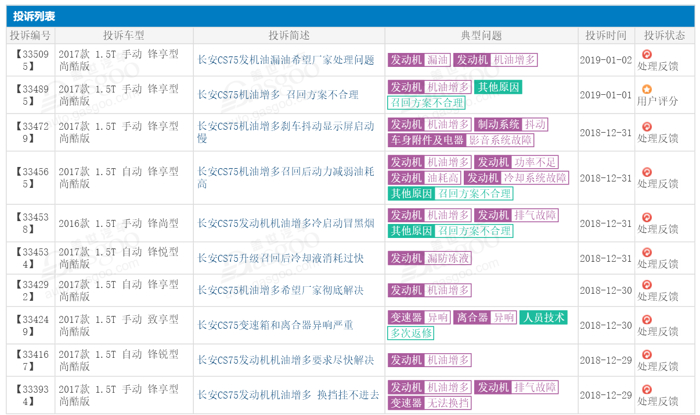Click date cell 2019-01-02
The height and width of the screenshot is (415, 700).
tap(606, 60)
